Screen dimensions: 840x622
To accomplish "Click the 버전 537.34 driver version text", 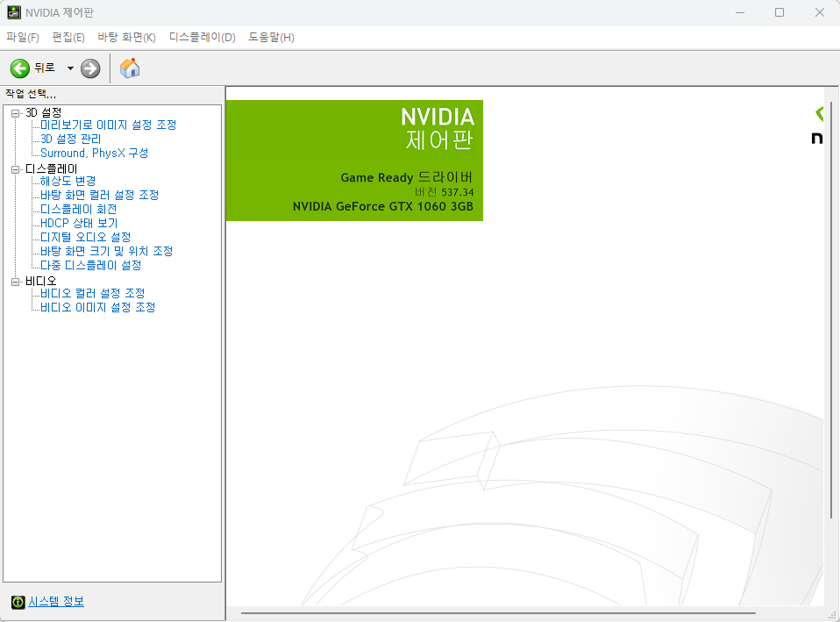I will click(444, 192).
